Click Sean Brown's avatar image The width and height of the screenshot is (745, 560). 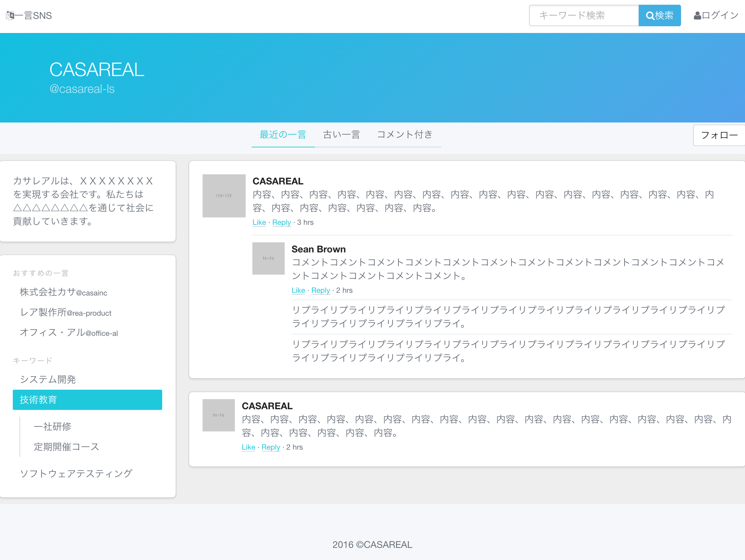268,258
